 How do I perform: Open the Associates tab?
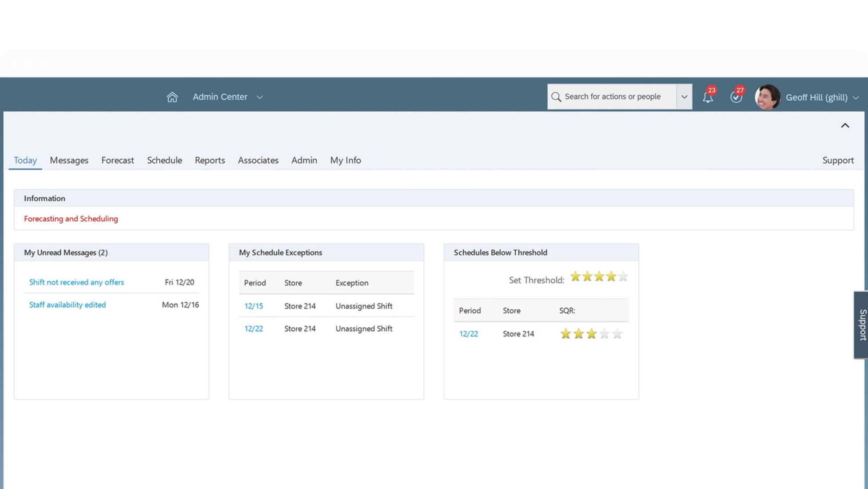click(258, 160)
